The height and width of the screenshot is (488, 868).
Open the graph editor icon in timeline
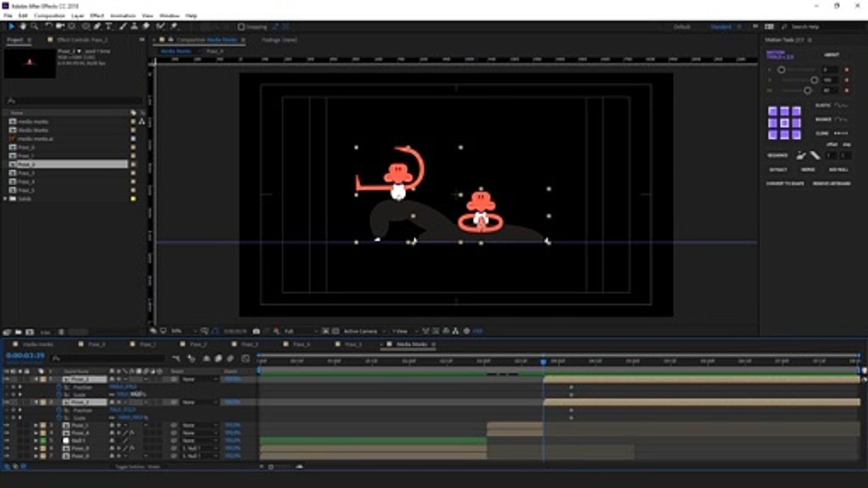(245, 359)
